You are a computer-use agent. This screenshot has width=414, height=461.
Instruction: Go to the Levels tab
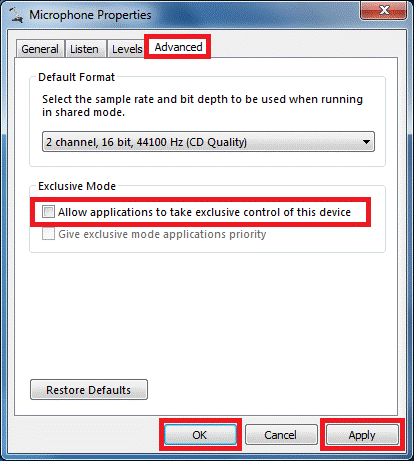click(x=127, y=49)
